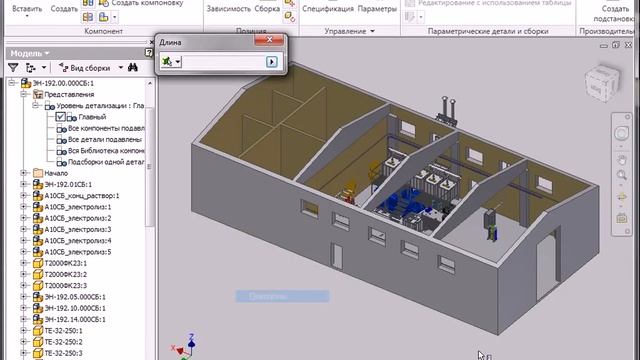Click the browser filter funnel icon
This screenshot has height=360, width=640.
click(13, 67)
